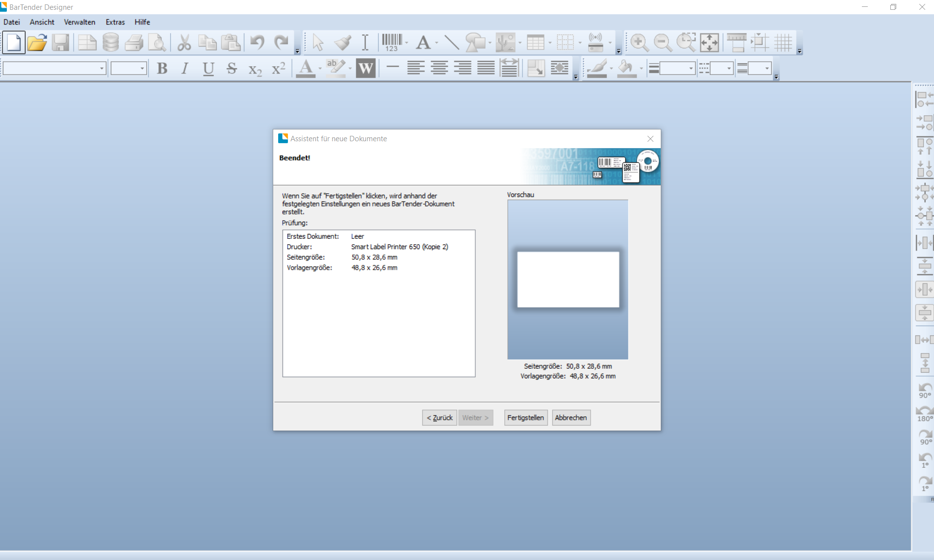Viewport: 934px width, 560px height.
Task: Click the Fertigstellen button
Action: tap(525, 418)
